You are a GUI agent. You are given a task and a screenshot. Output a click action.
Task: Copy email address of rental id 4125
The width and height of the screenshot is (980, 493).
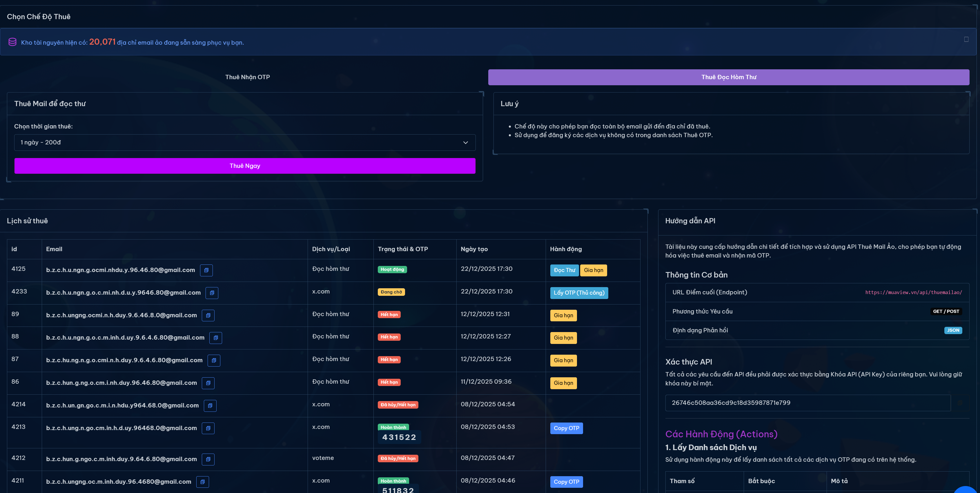(206, 270)
